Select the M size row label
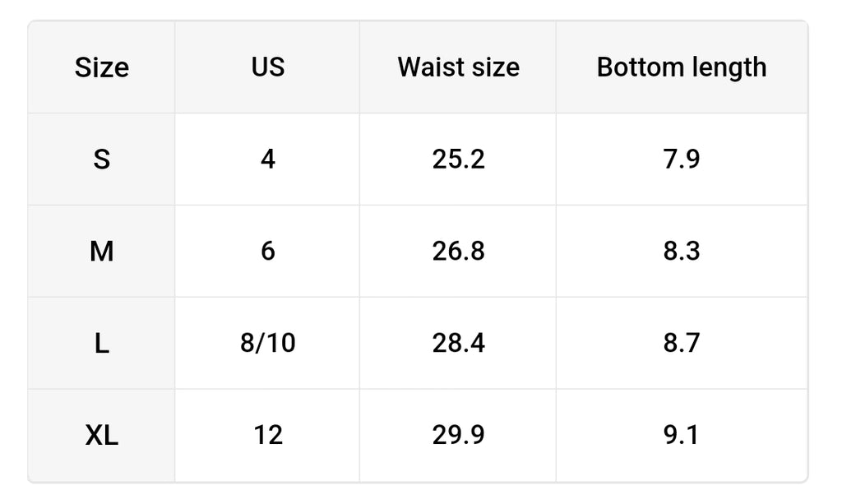842x504 pixels. [x=101, y=252]
